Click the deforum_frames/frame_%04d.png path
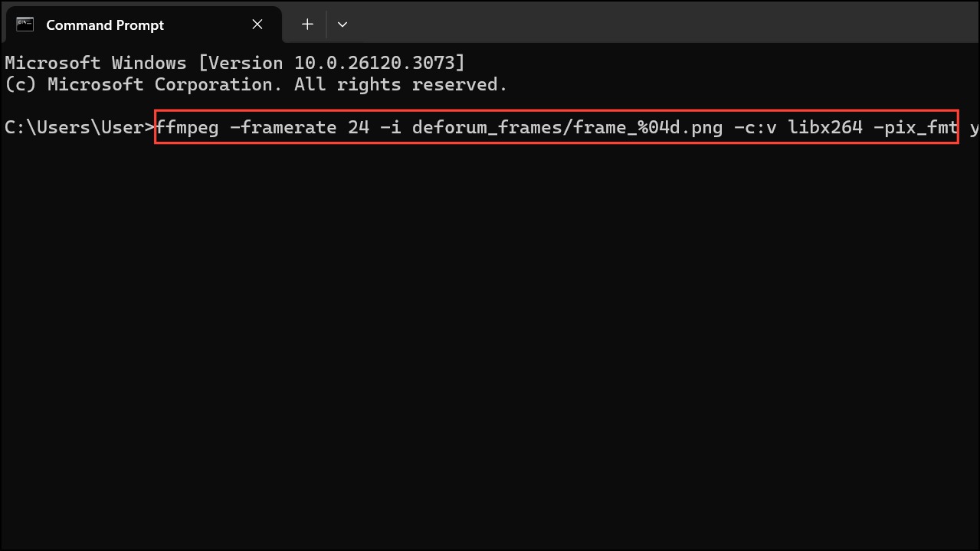The height and width of the screenshot is (551, 980). (x=567, y=128)
